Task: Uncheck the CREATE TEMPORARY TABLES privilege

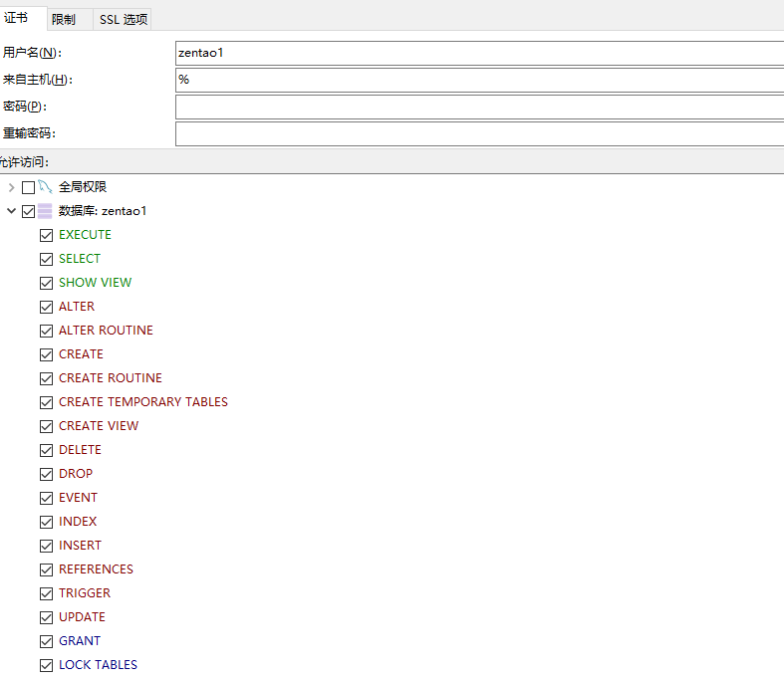Action: point(46,402)
